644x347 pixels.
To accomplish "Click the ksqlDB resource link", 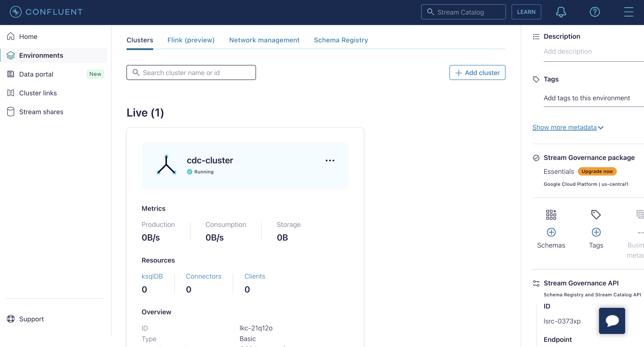I will coord(153,276).
